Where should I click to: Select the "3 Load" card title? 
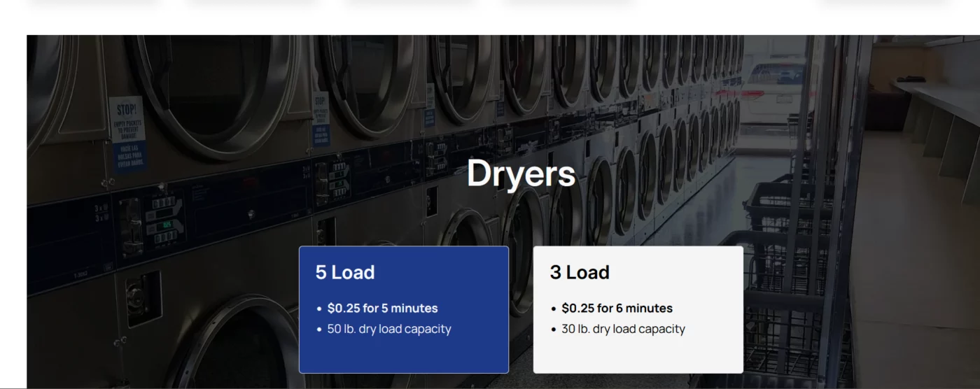tap(580, 272)
